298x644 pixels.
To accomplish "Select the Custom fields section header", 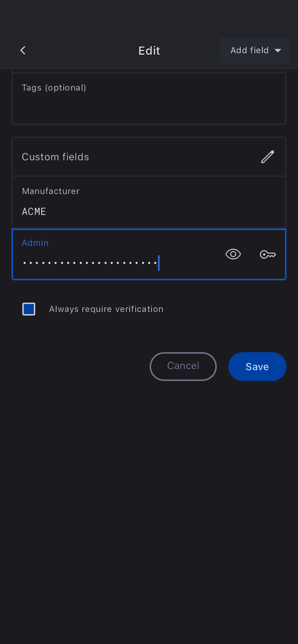I will pos(55,157).
